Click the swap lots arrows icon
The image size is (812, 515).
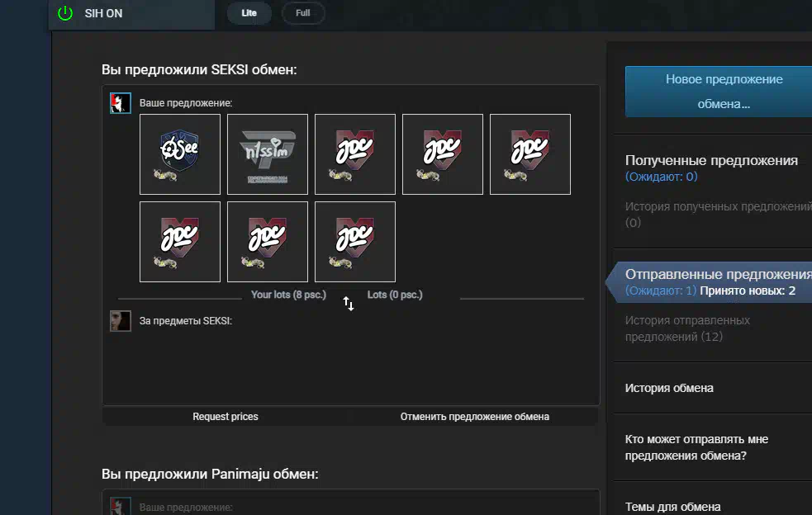(x=349, y=304)
